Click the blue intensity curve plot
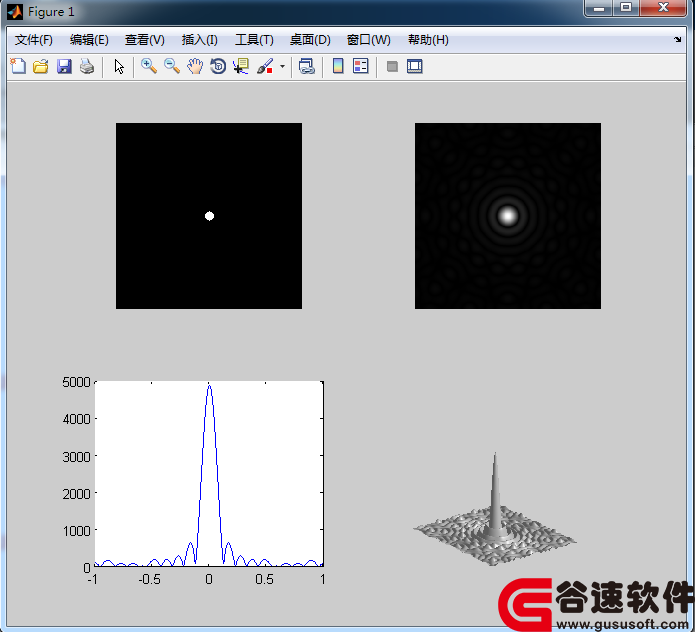Screen dimensions: 695x632 [209, 473]
